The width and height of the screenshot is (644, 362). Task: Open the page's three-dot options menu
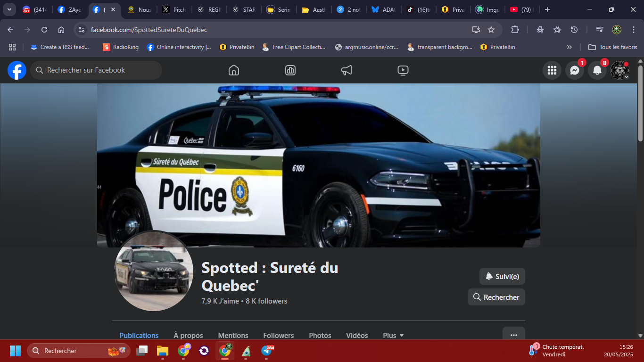[x=514, y=335]
